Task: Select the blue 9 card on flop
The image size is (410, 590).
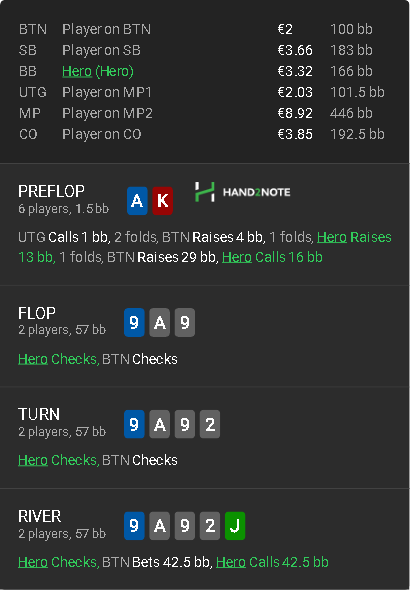Action: (134, 322)
